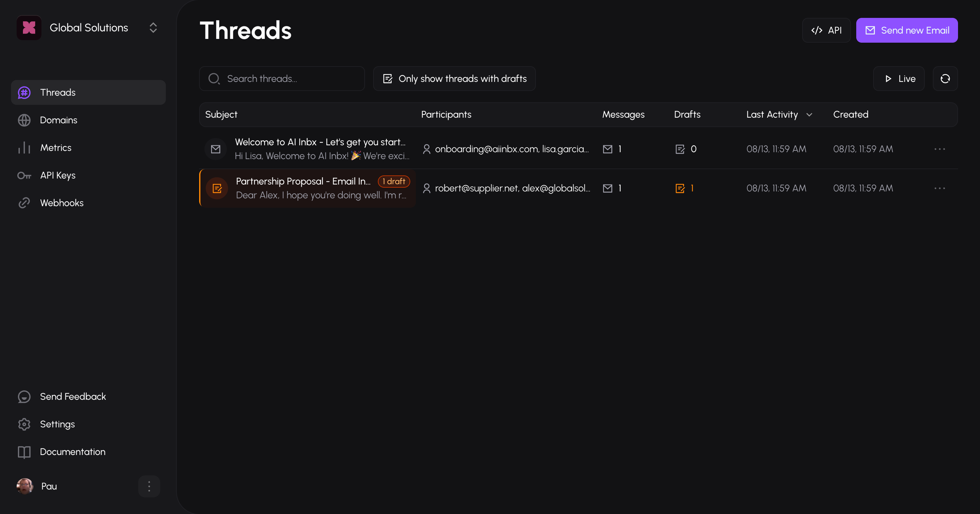Open the Domains section via globe icon
Image resolution: width=980 pixels, height=514 pixels.
(24, 120)
